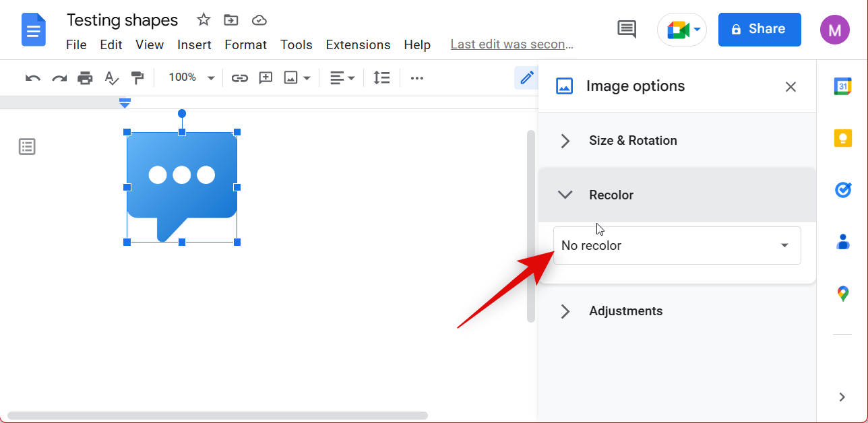Click the Share button
This screenshot has width=868, height=423.
click(759, 30)
